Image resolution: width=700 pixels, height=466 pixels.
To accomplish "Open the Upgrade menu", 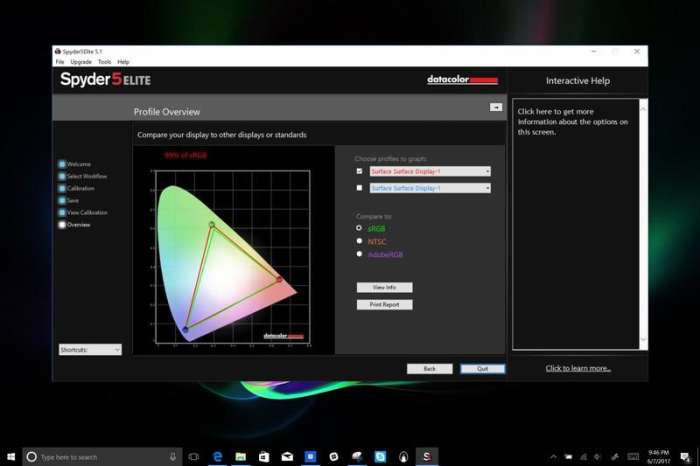I will pyautogui.click(x=81, y=62).
